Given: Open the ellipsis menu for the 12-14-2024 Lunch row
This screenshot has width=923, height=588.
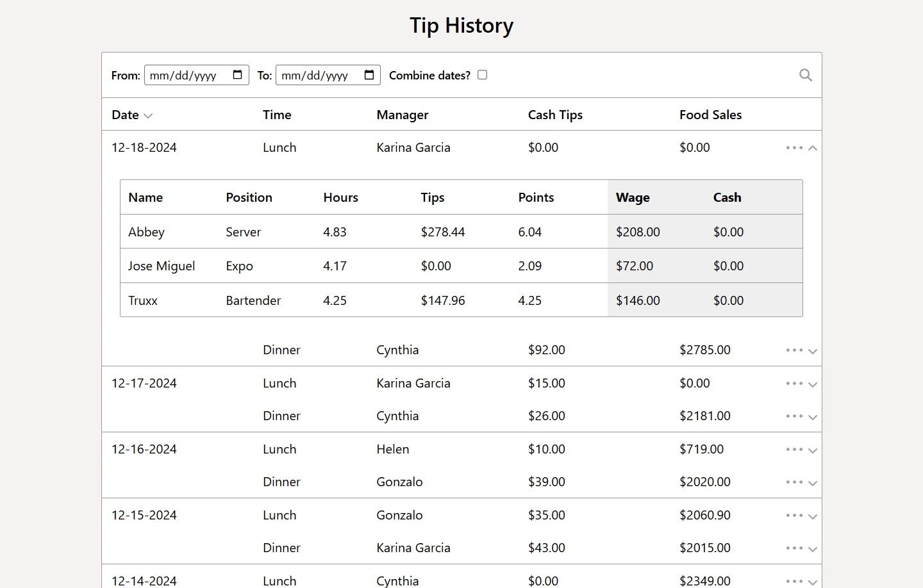Looking at the screenshot, I should pos(794,580).
